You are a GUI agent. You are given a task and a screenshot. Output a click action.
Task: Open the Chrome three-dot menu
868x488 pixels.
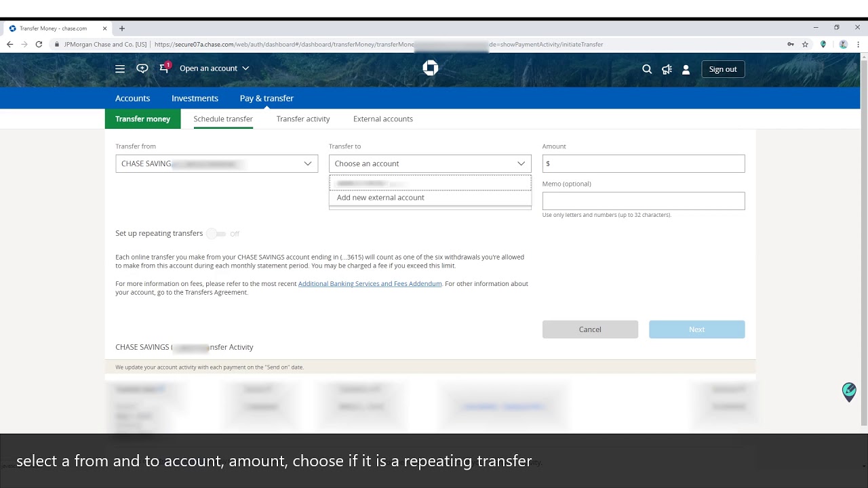858,44
